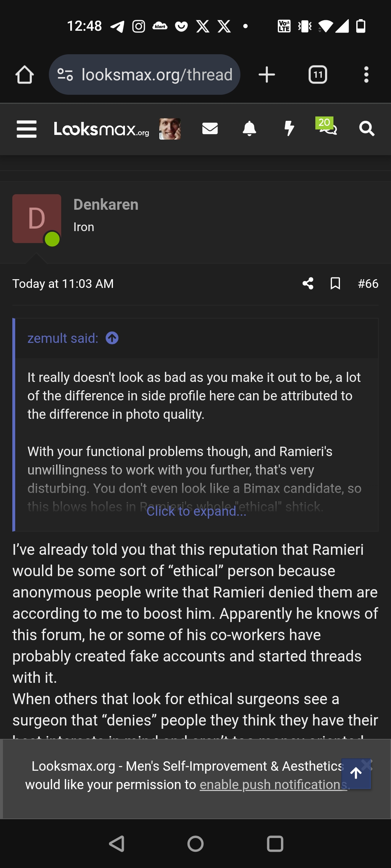
Task: Open the alerts bell icon
Action: click(x=249, y=129)
